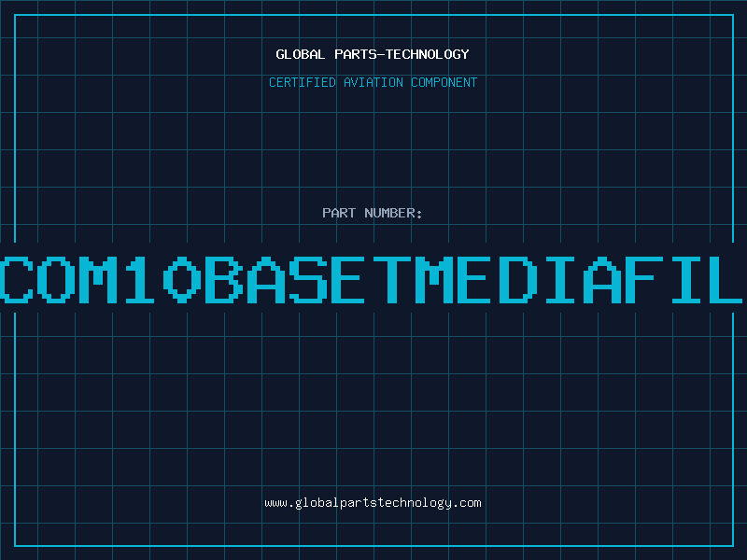This screenshot has height=560, width=747.
Task: Click the FIL letters ending the part number
Action: tap(684, 279)
